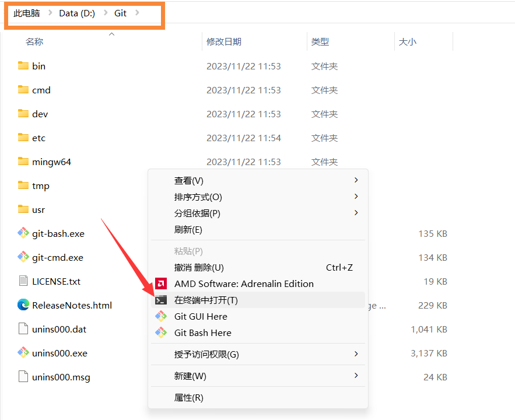Expand the 查看(V) submenu arrow
Image resolution: width=515 pixels, height=420 pixels.
pos(356,180)
